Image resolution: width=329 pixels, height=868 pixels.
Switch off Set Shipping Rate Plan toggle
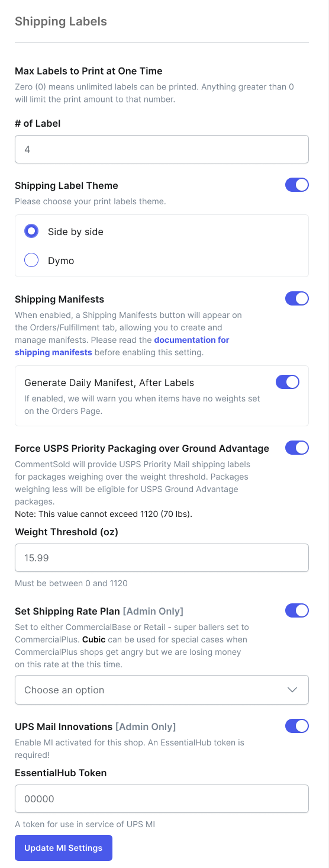(x=297, y=610)
